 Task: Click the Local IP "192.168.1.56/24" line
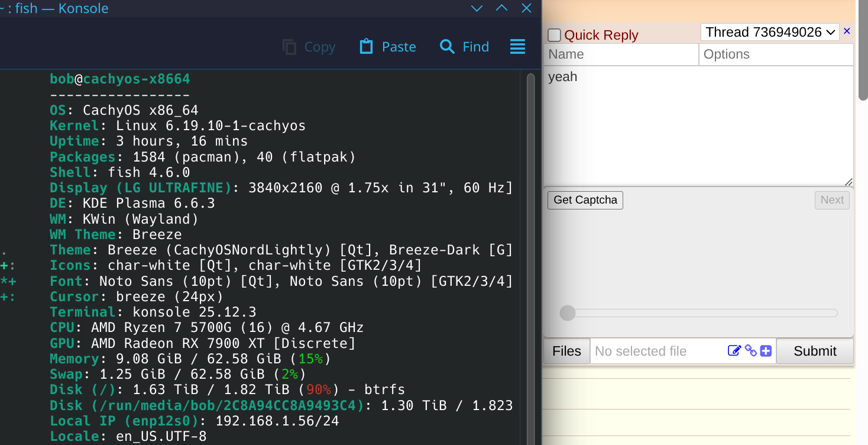195,421
